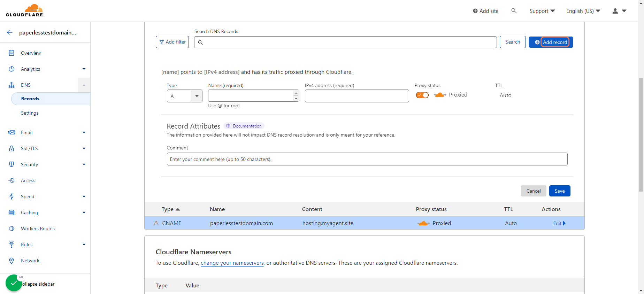Expand the SSL/TLS sidebar section
This screenshot has width=644, height=294.
click(x=84, y=148)
